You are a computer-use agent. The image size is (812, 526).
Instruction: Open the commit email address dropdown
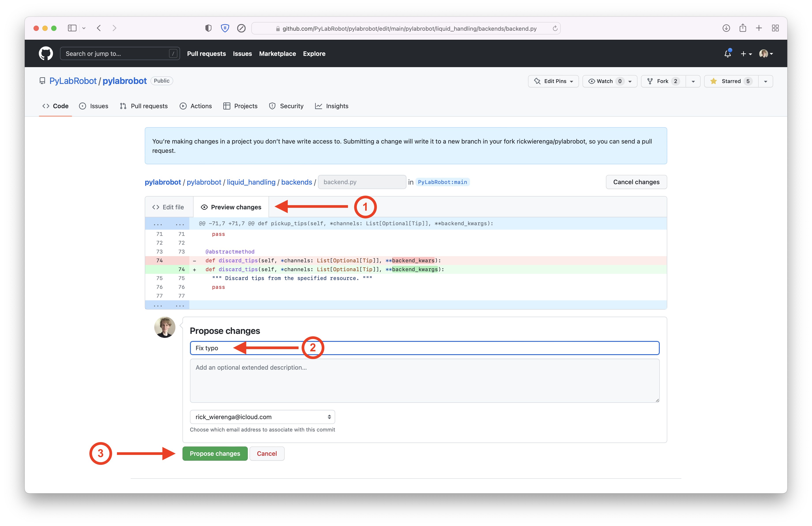[x=262, y=417]
